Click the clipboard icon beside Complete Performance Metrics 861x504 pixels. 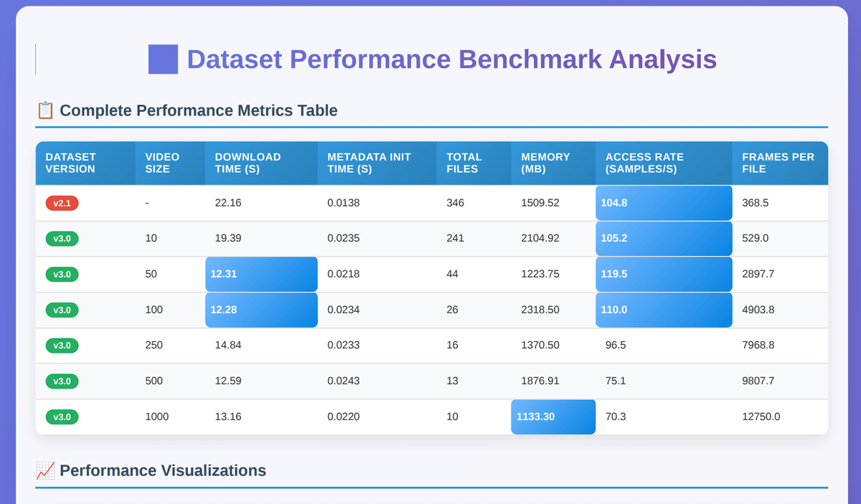[45, 110]
